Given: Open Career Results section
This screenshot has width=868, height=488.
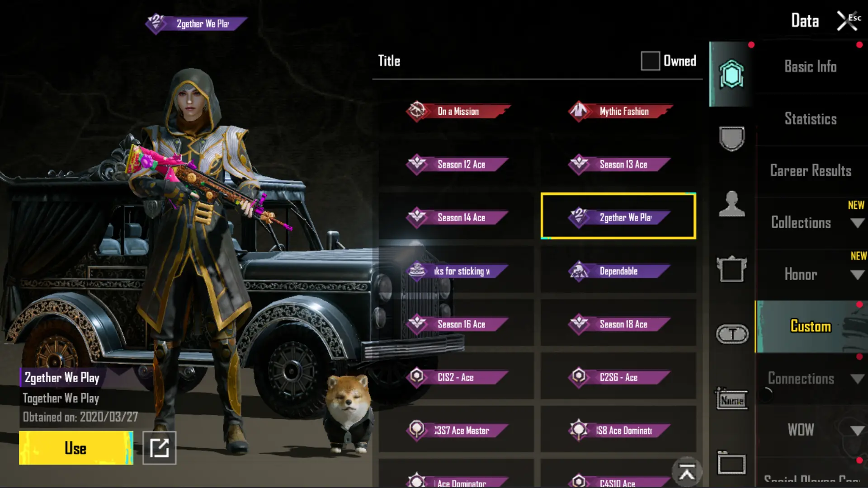Looking at the screenshot, I should 811,171.
